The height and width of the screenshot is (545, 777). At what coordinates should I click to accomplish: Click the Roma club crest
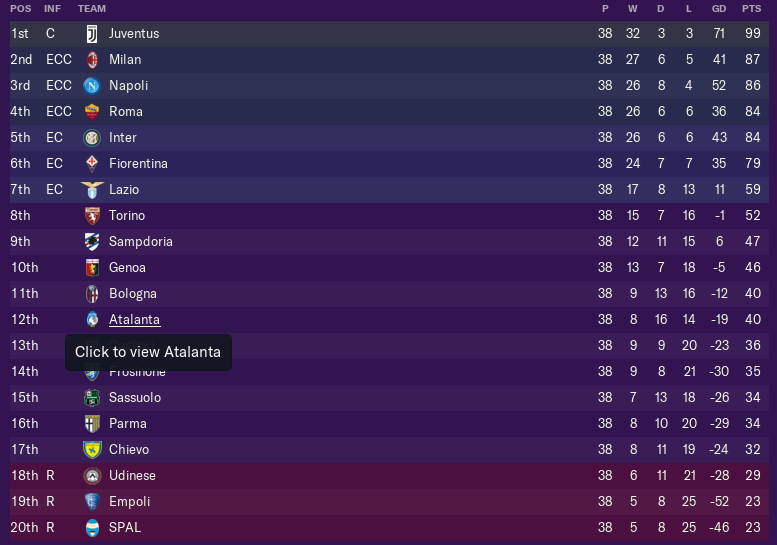pyautogui.click(x=92, y=111)
